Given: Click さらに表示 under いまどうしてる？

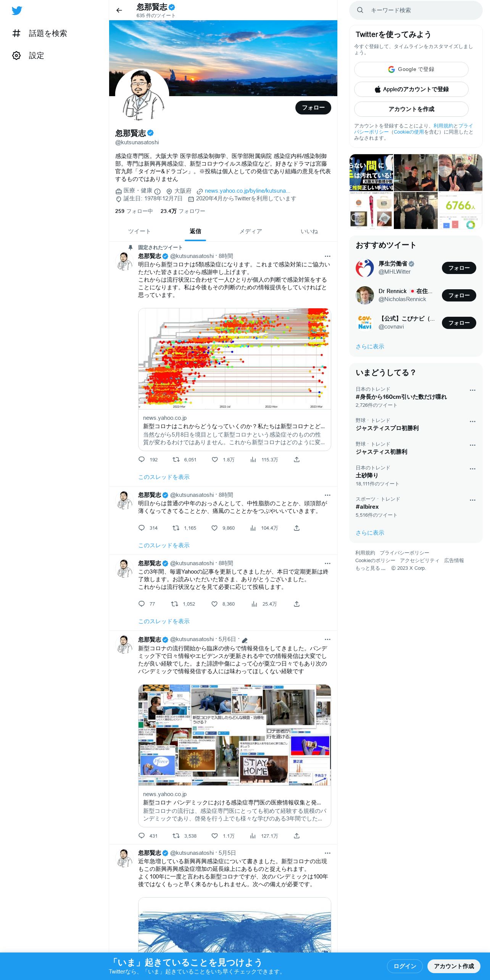Looking at the screenshot, I should click(x=370, y=533).
